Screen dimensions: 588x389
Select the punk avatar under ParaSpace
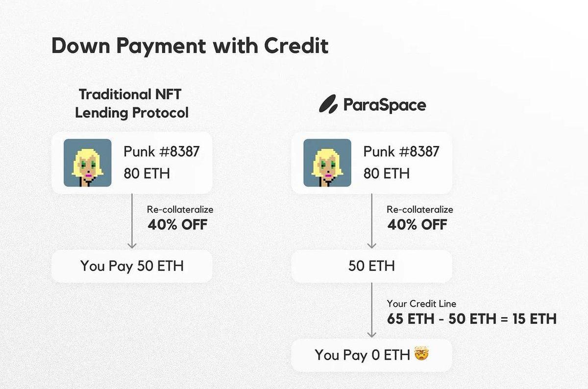[327, 163]
